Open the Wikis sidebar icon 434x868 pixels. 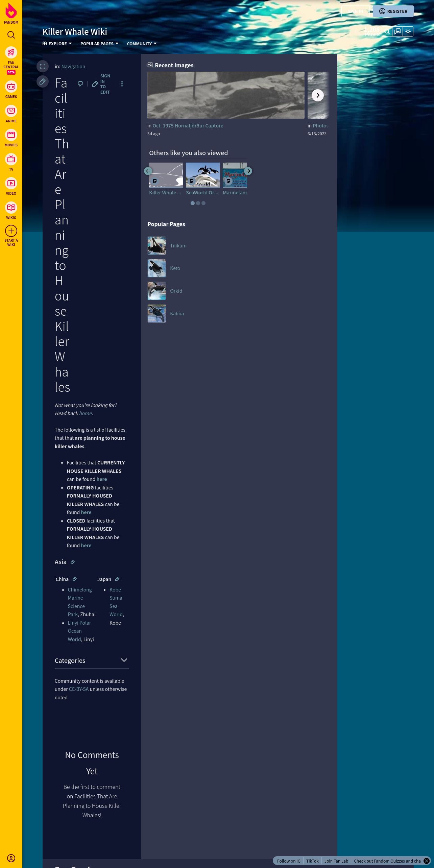click(x=11, y=208)
